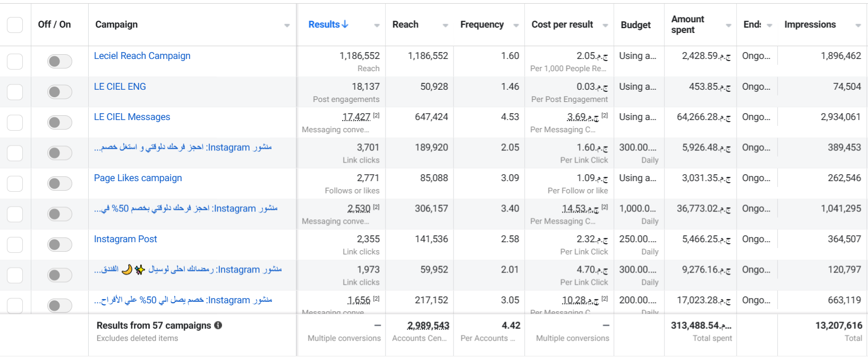This screenshot has width=868, height=358.
Task: Open the Results column dropdown arrow
Action: (377, 25)
